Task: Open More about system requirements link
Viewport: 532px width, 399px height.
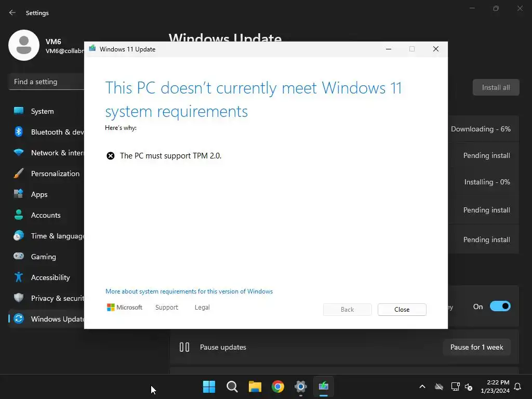Action: (189, 291)
